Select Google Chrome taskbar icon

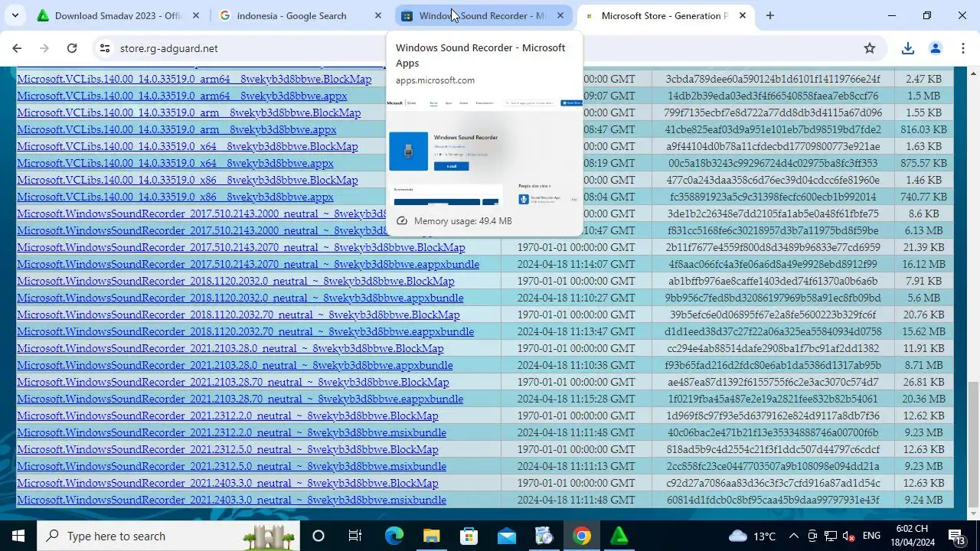pyautogui.click(x=582, y=536)
